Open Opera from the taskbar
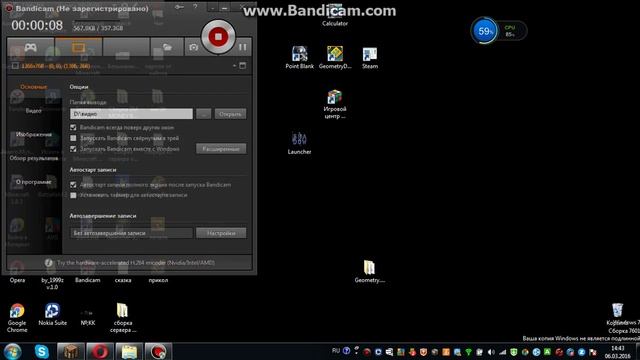This screenshot has height=360, width=640. [100, 351]
